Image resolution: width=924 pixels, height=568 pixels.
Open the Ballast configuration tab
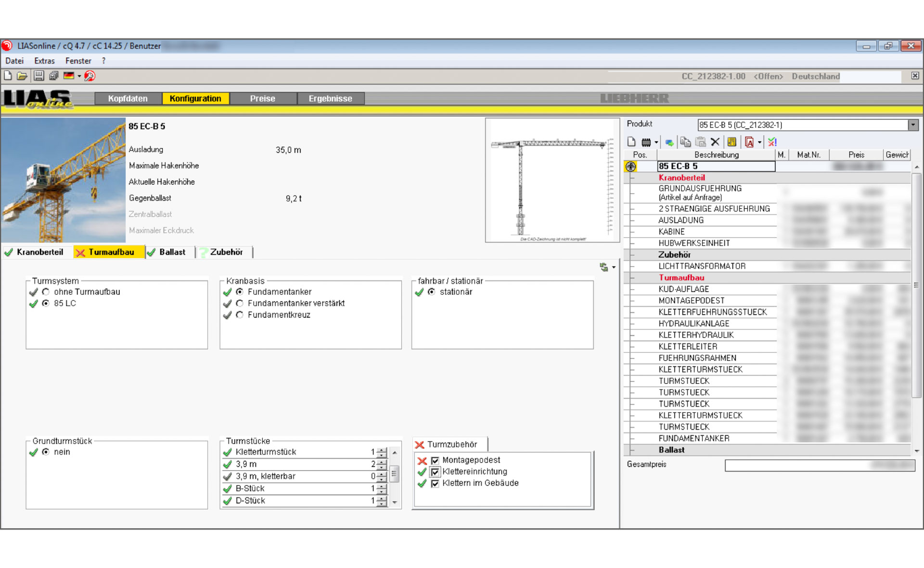coord(172,252)
